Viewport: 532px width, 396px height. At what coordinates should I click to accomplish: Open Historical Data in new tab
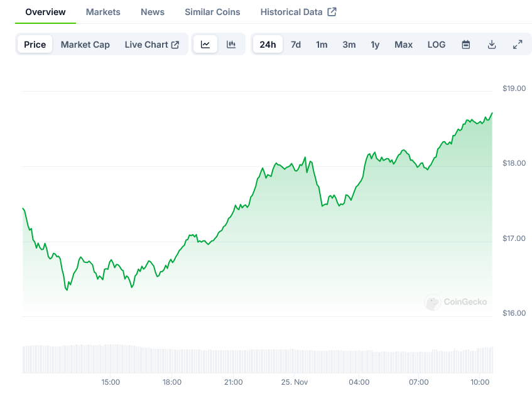pyautogui.click(x=298, y=12)
